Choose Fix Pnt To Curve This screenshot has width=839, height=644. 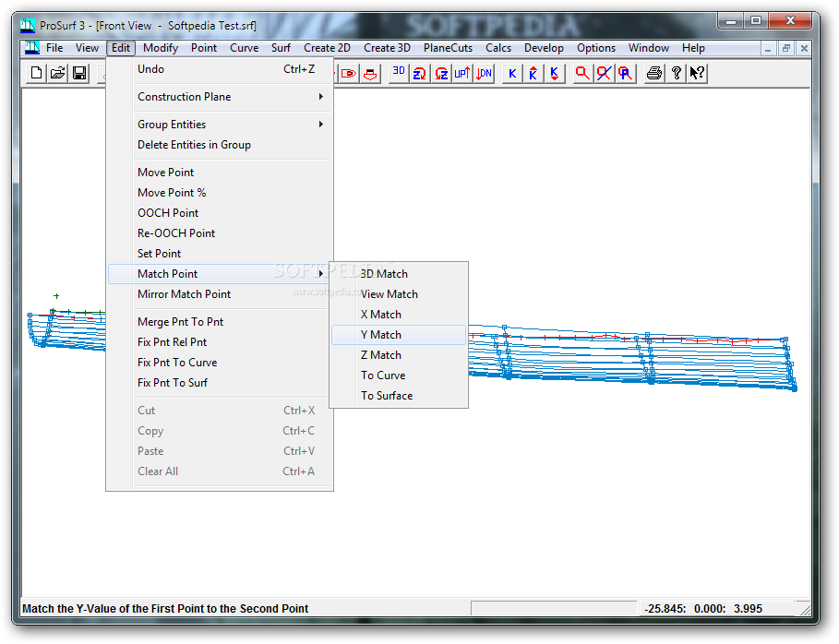pyautogui.click(x=220, y=363)
